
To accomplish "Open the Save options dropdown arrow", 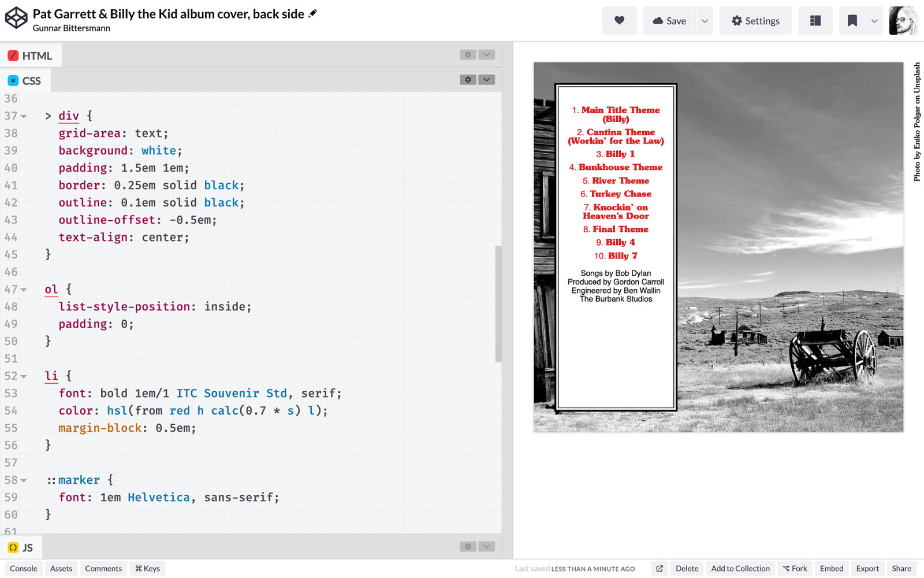I will pyautogui.click(x=705, y=21).
